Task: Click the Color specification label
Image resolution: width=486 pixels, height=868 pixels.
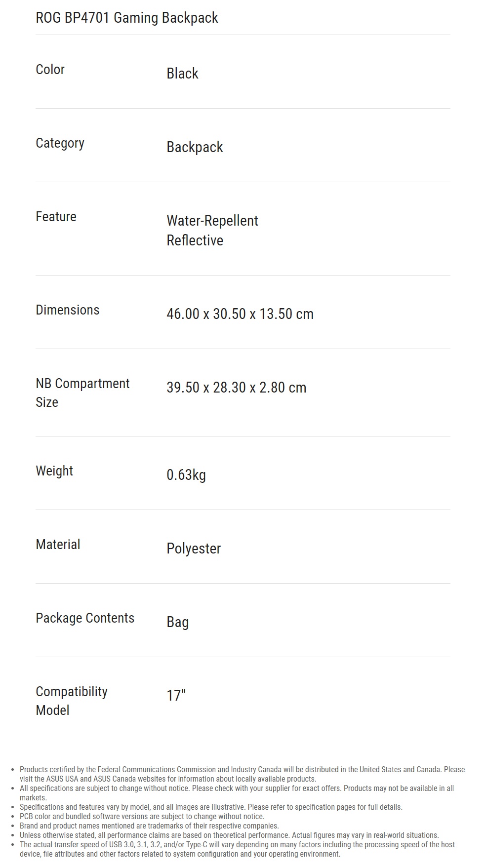Action: pos(50,70)
